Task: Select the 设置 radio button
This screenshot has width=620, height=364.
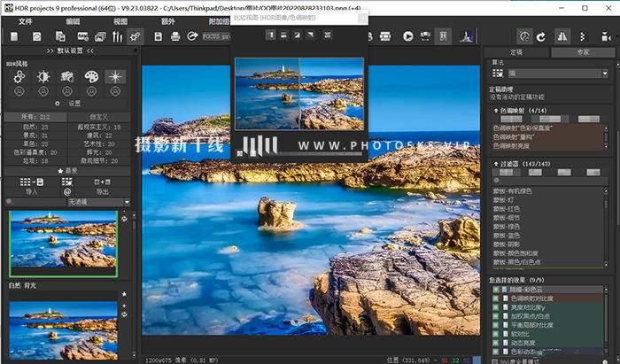Action: click(58, 104)
